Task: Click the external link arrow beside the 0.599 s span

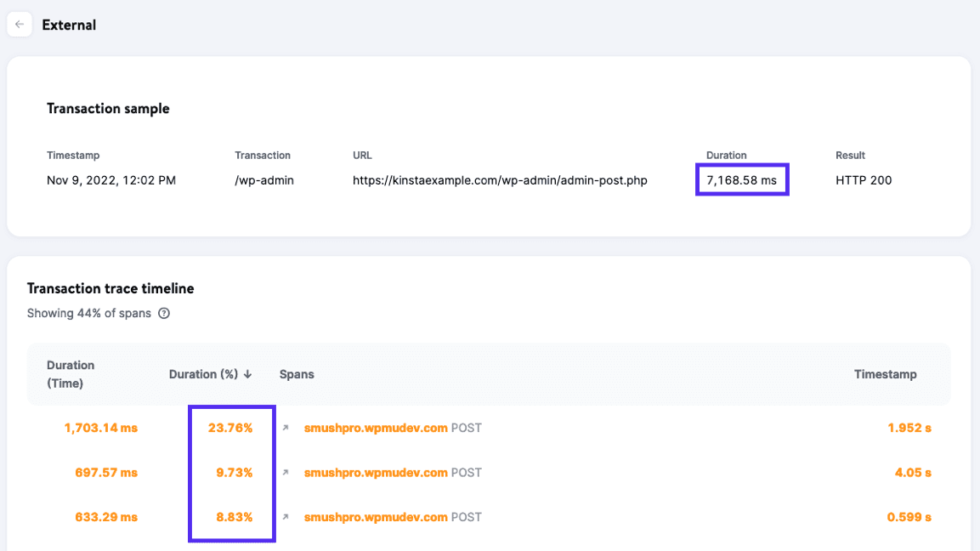Action: [x=285, y=516]
